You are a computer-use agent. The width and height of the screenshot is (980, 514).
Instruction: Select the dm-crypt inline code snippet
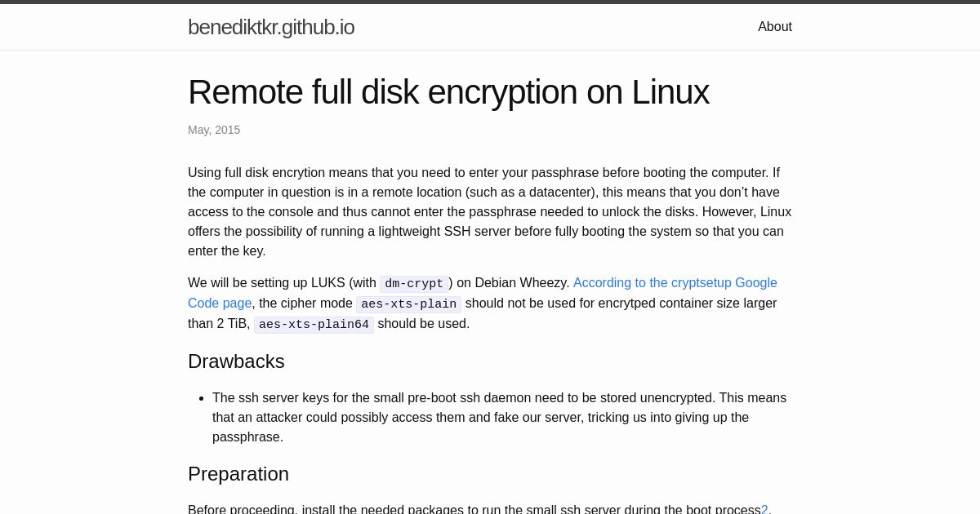pyautogui.click(x=414, y=284)
